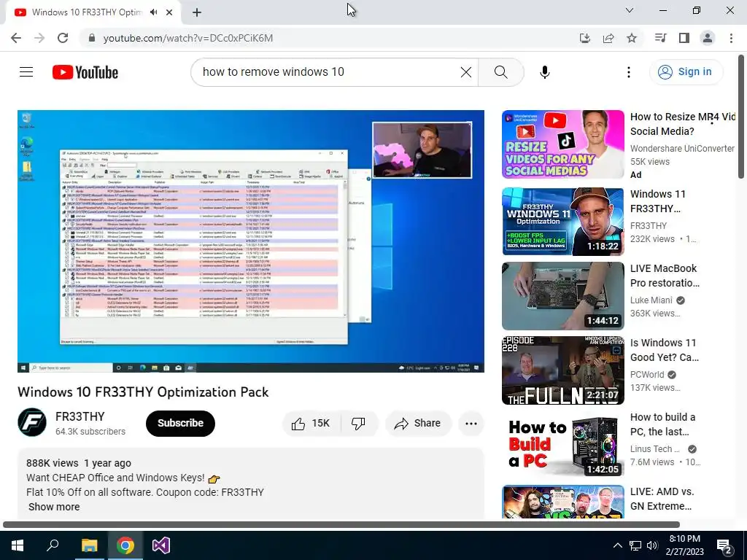Bookmark this page with star icon
Viewport: 747px width, 560px height.
point(632,38)
